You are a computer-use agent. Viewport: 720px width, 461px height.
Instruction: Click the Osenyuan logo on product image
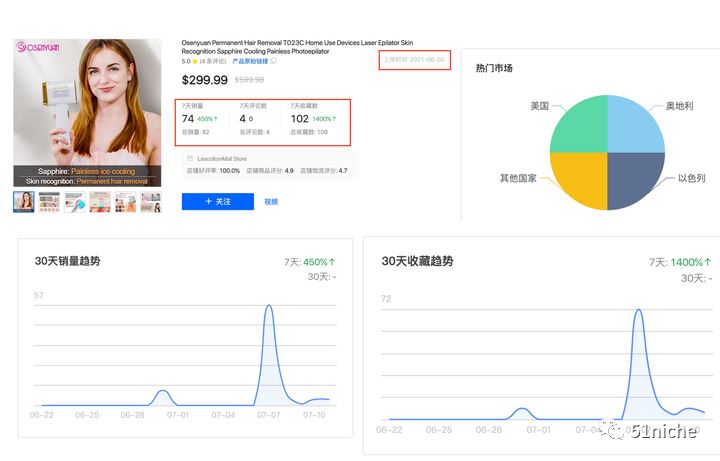(38, 47)
